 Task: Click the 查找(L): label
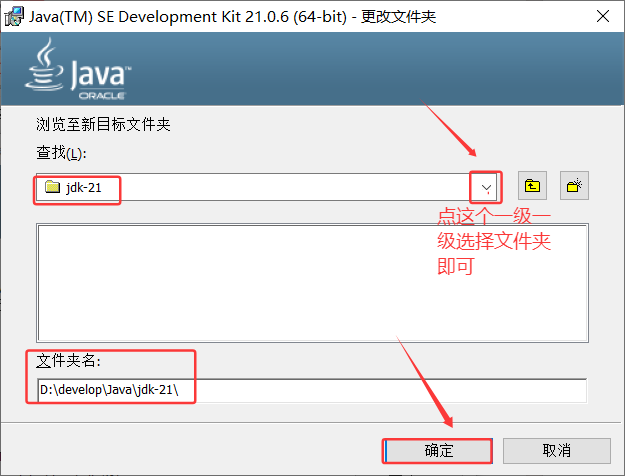[x=61, y=153]
